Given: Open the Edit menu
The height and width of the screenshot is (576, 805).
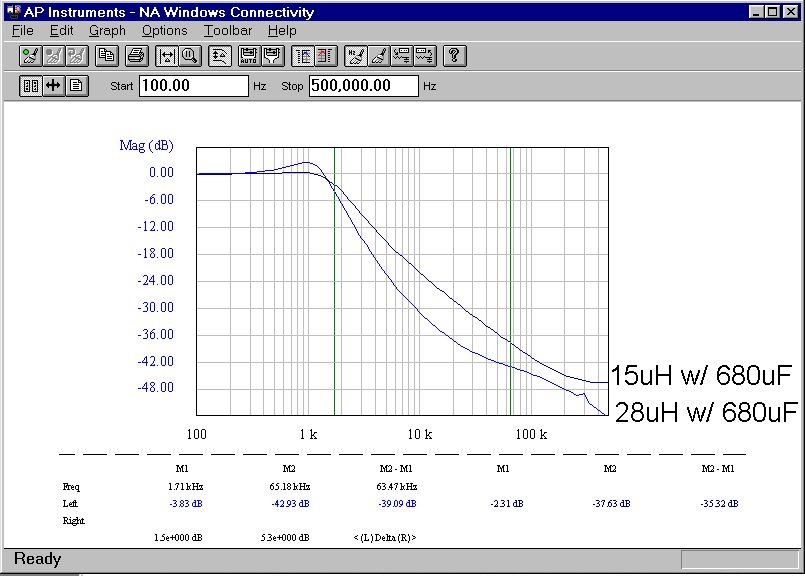Looking at the screenshot, I should 62,31.
